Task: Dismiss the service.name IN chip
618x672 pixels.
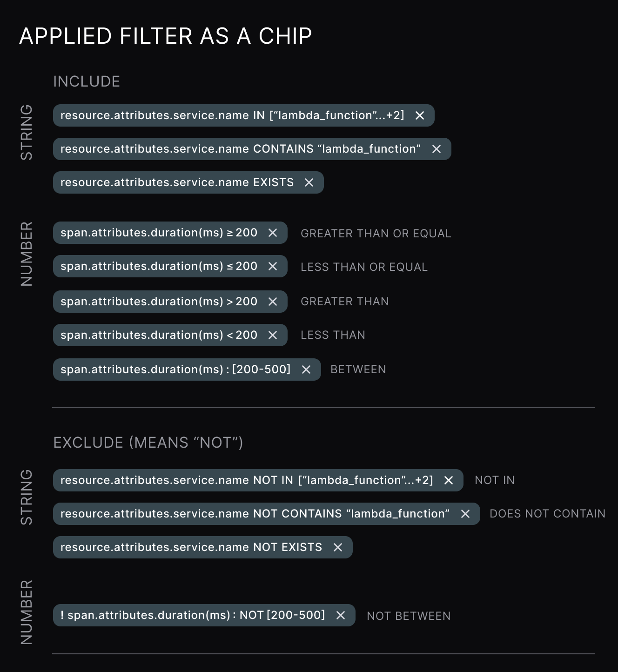Action: (419, 115)
